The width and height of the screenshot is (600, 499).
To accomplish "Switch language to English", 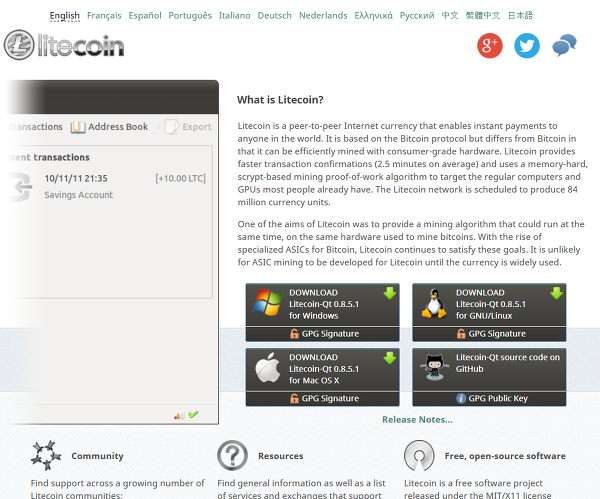I will [x=65, y=16].
